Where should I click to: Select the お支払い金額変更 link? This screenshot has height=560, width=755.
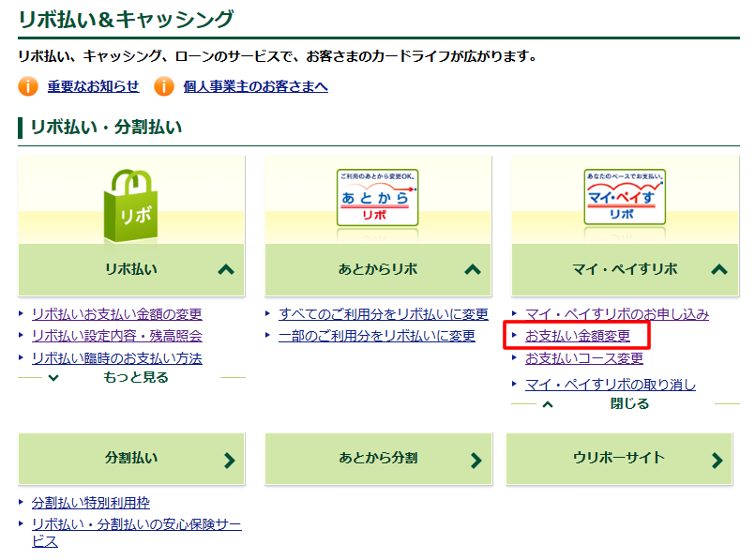pyautogui.click(x=578, y=336)
